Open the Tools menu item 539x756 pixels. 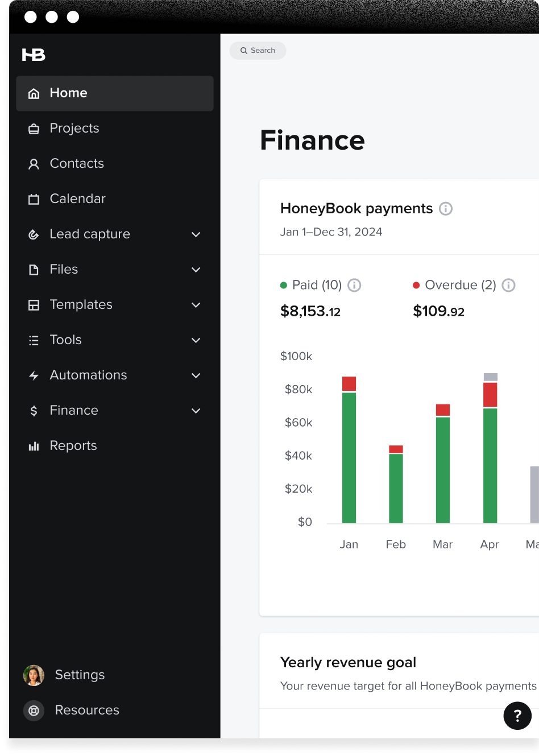(x=65, y=340)
